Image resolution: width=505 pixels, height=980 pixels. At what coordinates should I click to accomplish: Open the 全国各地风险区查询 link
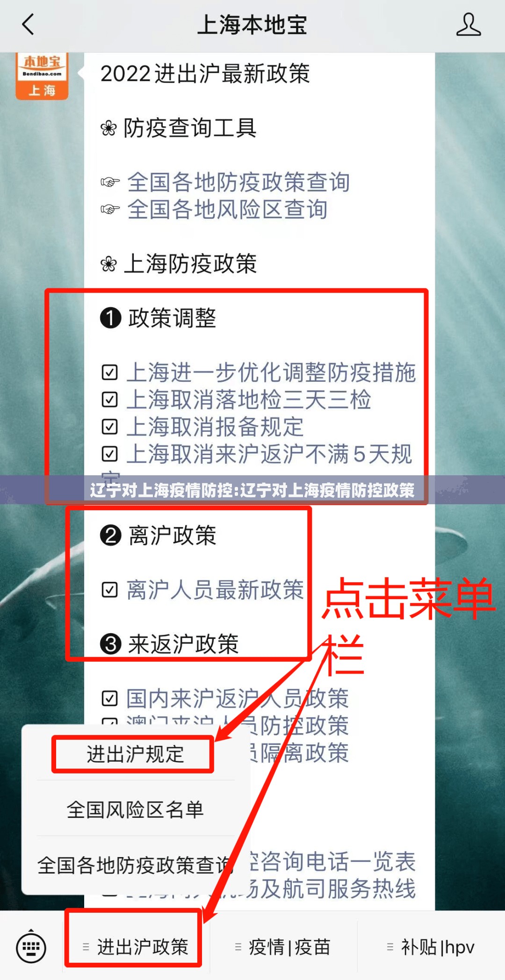227,209
